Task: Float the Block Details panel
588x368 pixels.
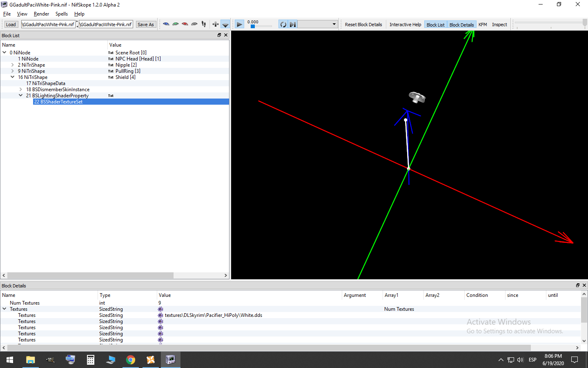Action: click(578, 285)
